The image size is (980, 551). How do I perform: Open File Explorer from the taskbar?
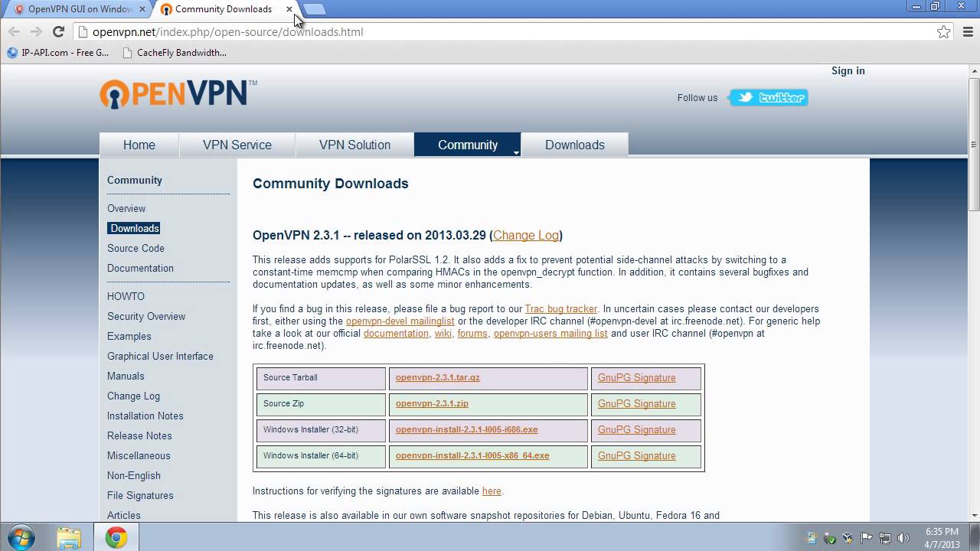[x=69, y=538]
